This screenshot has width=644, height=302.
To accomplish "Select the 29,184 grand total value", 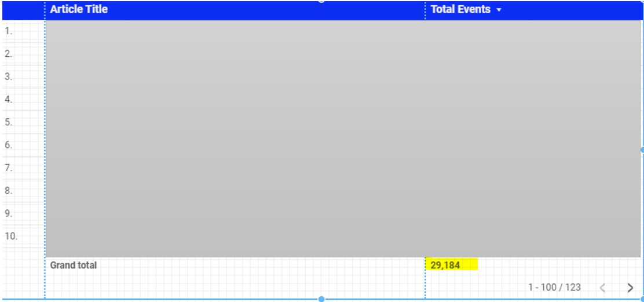I will point(445,265).
